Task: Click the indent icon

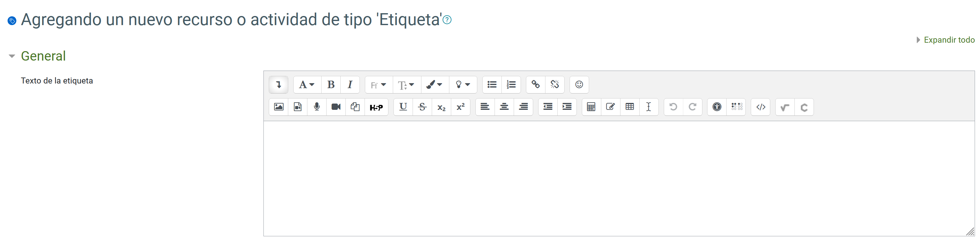Action: pos(567,107)
